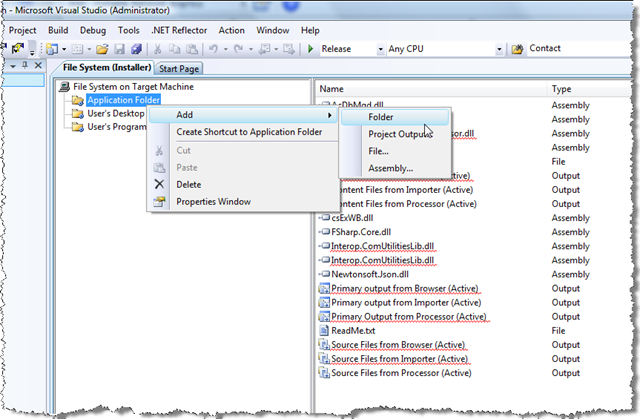Image resolution: width=640 pixels, height=419 pixels.
Task: Click the Save toolbar icon
Action: tap(119, 49)
